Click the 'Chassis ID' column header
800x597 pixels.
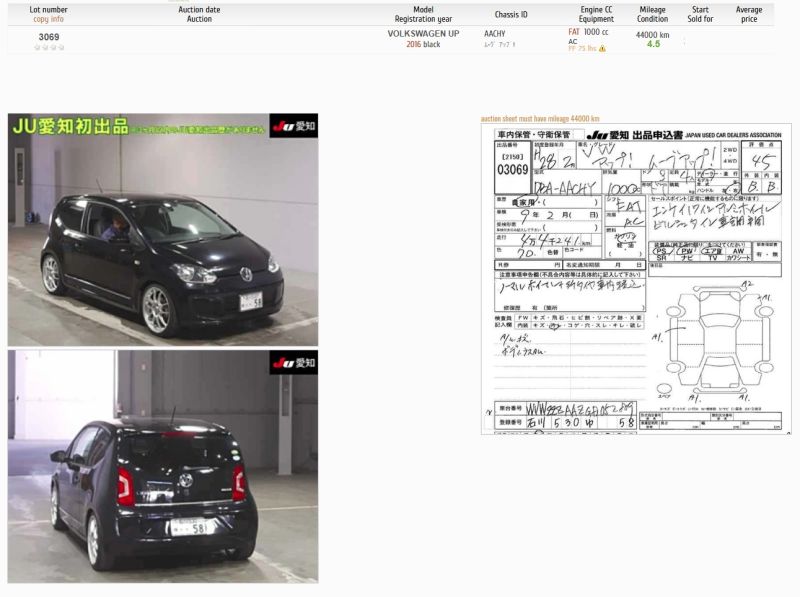[x=511, y=14]
